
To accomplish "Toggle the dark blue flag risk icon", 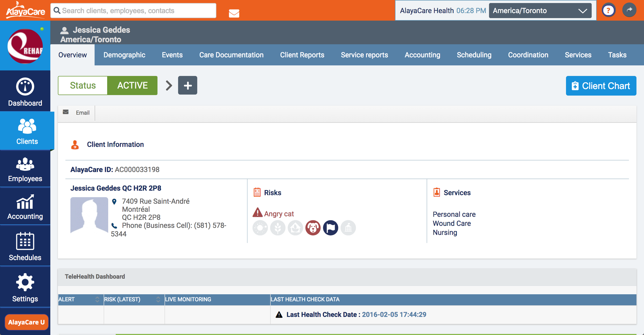I will pos(331,228).
